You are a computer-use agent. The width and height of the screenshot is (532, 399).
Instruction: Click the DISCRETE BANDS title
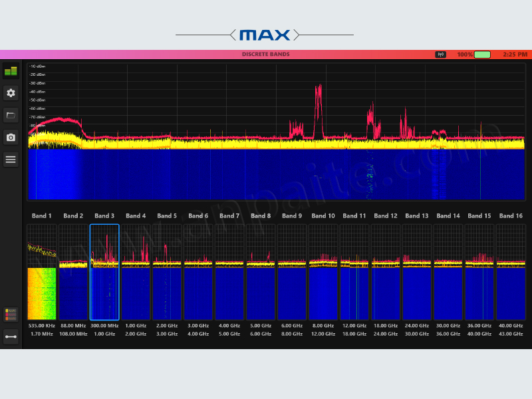pyautogui.click(x=265, y=55)
